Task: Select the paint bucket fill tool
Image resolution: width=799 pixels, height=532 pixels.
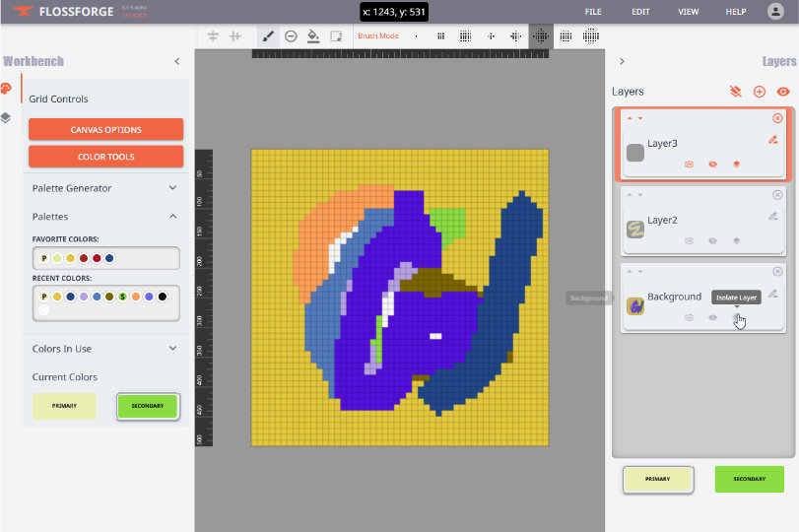Action: [313, 35]
